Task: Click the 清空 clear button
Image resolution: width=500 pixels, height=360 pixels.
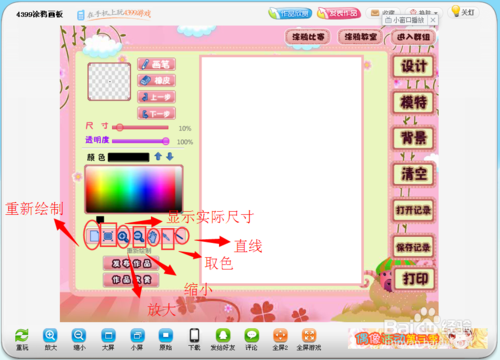Action: pyautogui.click(x=414, y=174)
